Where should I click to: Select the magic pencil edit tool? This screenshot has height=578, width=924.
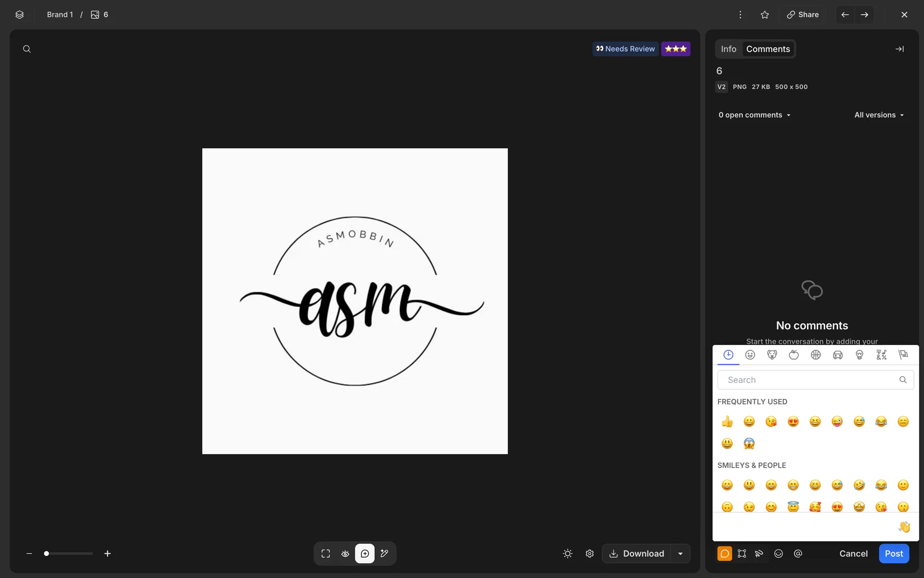pos(384,553)
